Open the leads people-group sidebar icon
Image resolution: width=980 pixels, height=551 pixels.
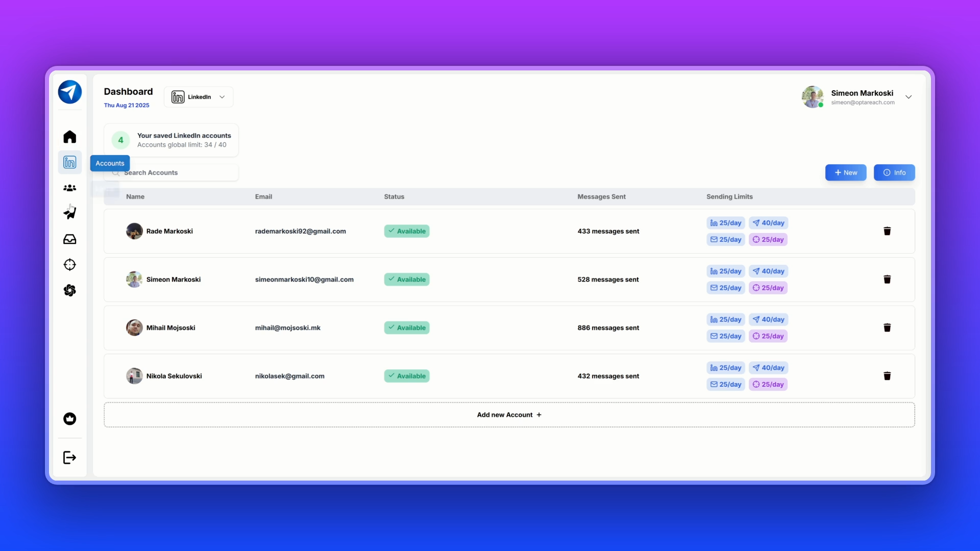coord(69,188)
